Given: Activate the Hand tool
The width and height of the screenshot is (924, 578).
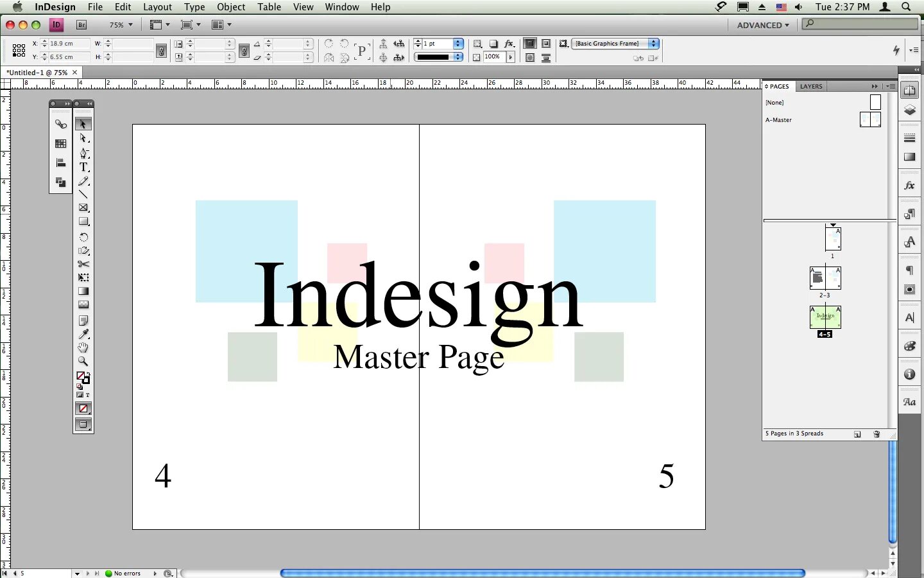Looking at the screenshot, I should point(83,347).
